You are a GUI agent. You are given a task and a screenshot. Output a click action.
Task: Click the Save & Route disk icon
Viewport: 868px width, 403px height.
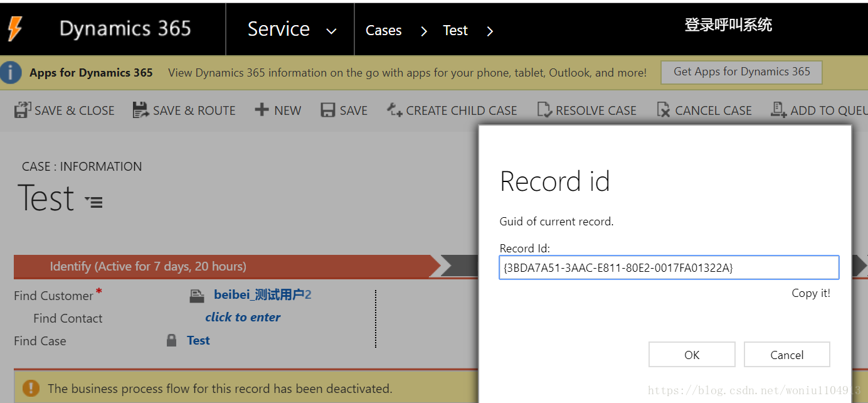[x=140, y=110]
